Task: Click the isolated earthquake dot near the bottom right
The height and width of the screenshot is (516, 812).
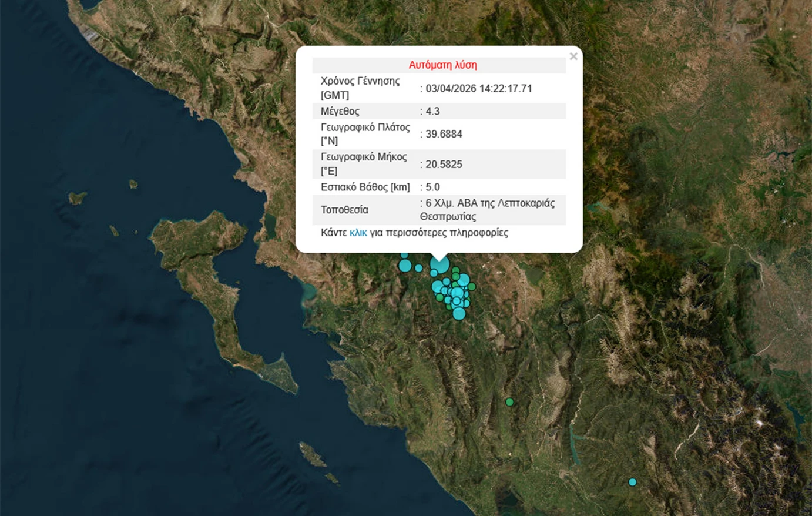Action: 632,481
